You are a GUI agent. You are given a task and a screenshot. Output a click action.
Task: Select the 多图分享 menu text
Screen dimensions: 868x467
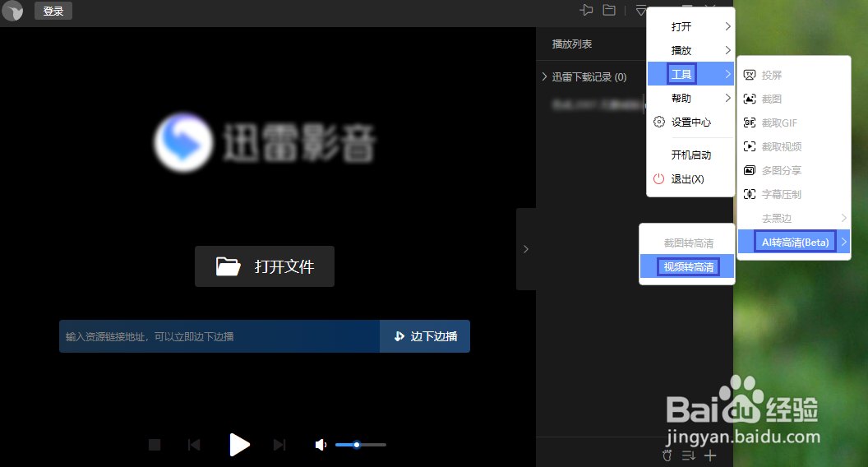pos(782,171)
